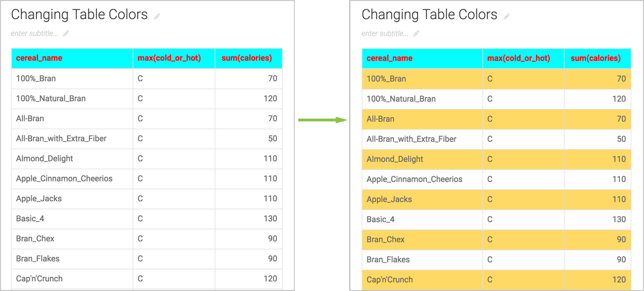This screenshot has height=291, width=644.
Task: Click subtitle pencil icon above the yellow-striped table
Action: coord(416,34)
